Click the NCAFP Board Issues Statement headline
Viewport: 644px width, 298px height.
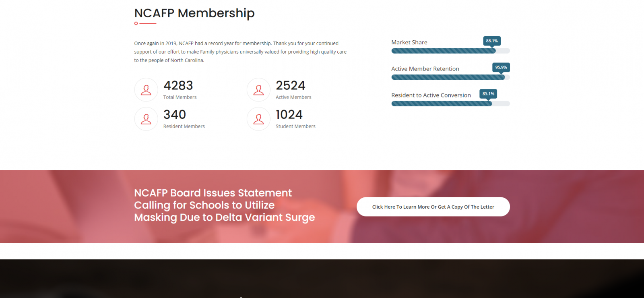pos(225,205)
